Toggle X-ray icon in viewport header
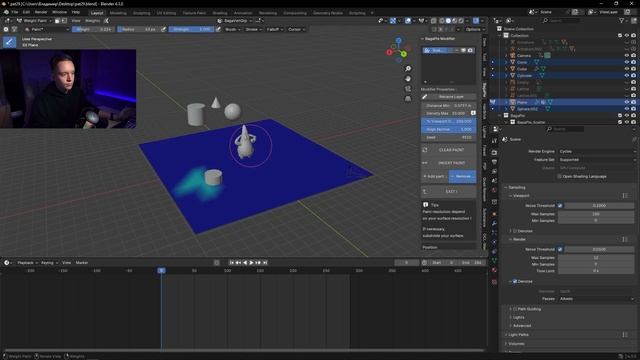The height and width of the screenshot is (360, 640). 434,20
